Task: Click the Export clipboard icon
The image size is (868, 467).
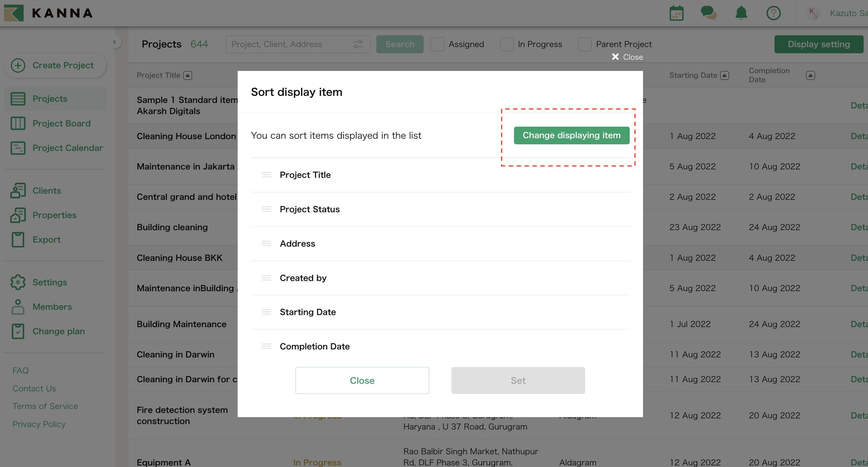Action: (x=18, y=239)
